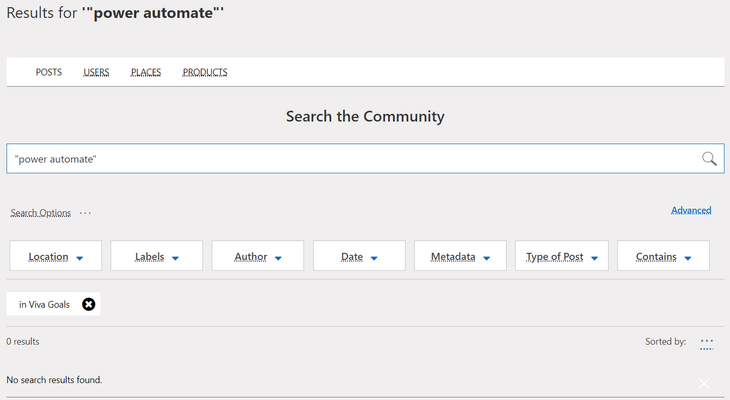Click the Search Options link

click(x=41, y=213)
